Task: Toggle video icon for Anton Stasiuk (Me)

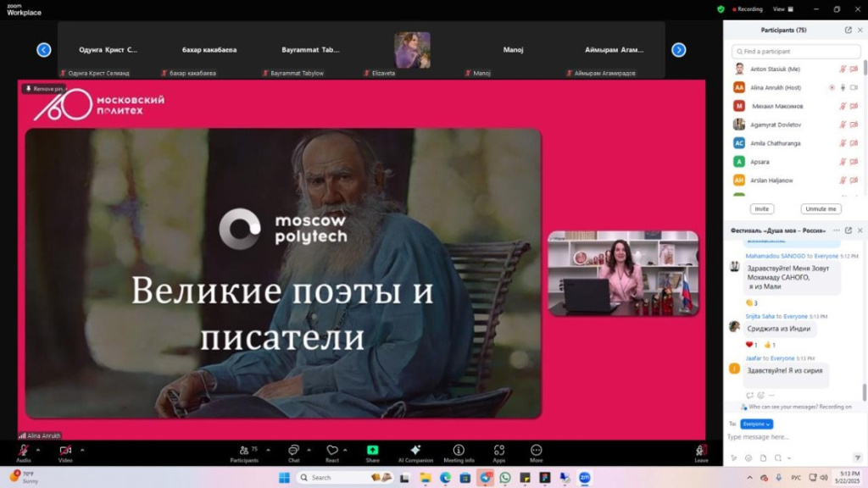Action: point(854,69)
